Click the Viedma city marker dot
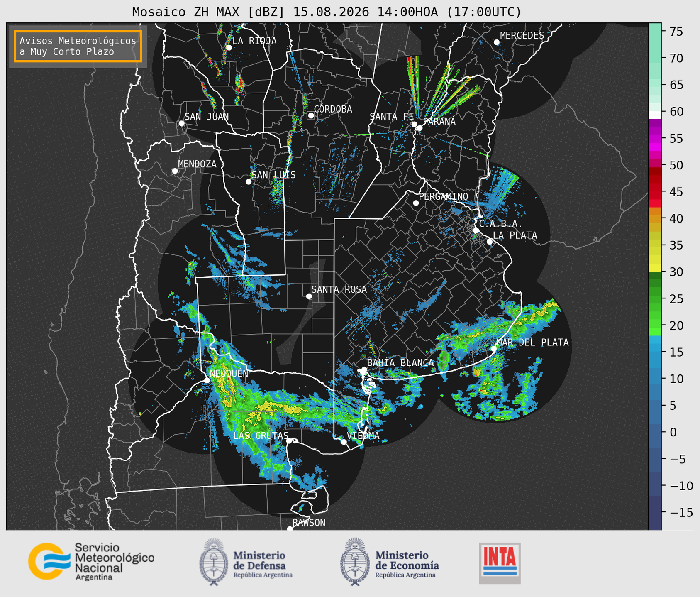The height and width of the screenshot is (597, 700). (344, 442)
